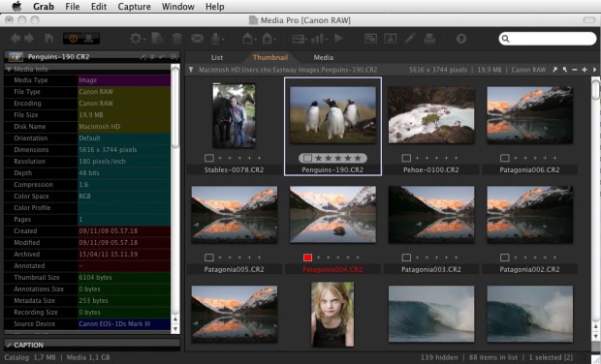Click the image editor picture icon in toolbar
Screen dimensions: 601x364
391,39
